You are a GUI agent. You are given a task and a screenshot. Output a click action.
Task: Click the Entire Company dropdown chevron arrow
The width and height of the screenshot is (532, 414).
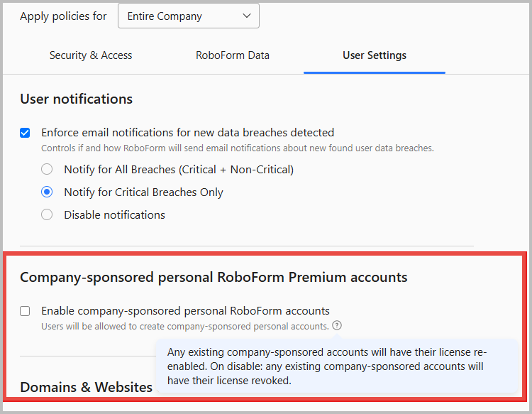[x=246, y=16]
